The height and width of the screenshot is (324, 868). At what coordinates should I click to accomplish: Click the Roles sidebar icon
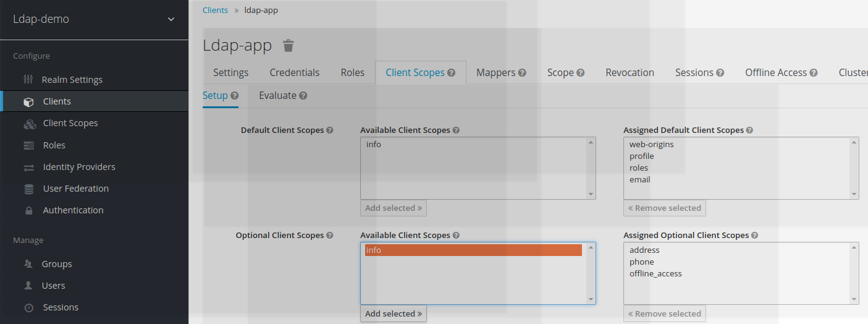click(x=28, y=145)
